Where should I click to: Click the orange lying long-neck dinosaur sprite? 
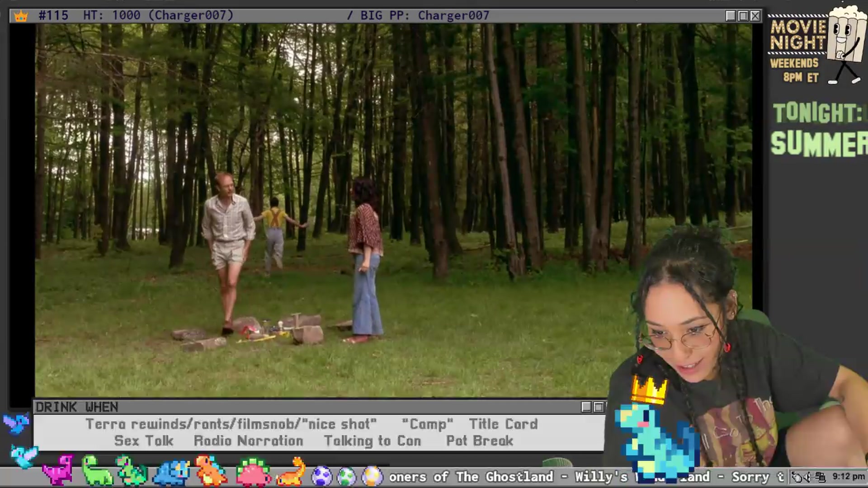291,471
